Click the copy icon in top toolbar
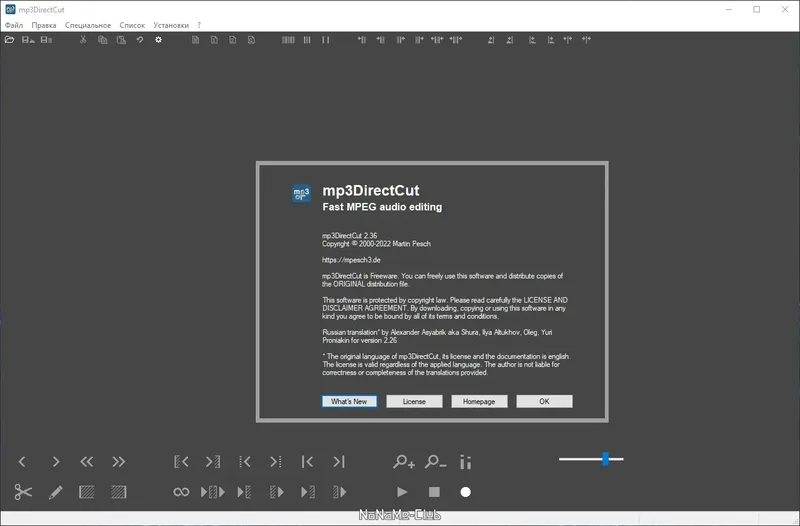The width and height of the screenshot is (800, 526). click(x=103, y=40)
